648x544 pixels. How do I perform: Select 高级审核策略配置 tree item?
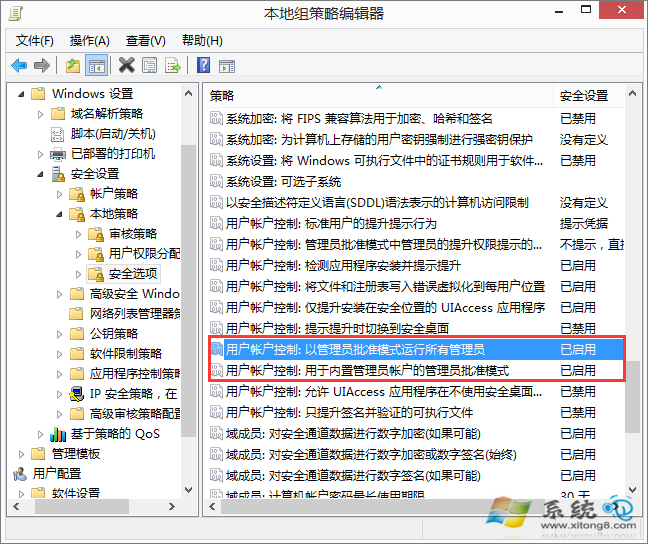click(135, 414)
